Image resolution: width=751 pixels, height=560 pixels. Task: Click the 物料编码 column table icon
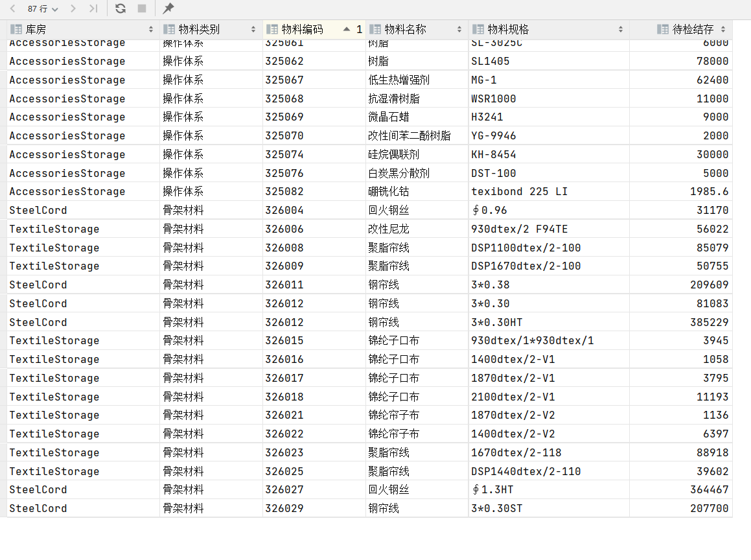272,29
